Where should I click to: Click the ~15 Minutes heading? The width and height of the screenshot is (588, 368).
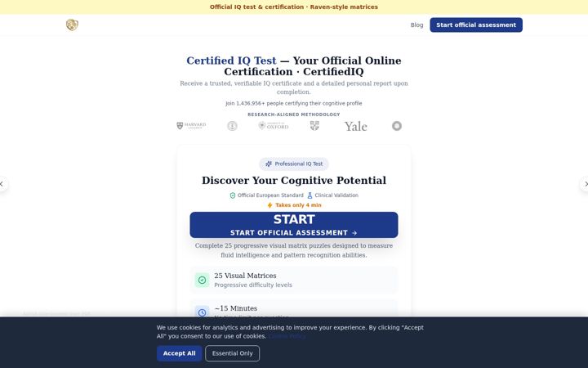click(x=235, y=308)
